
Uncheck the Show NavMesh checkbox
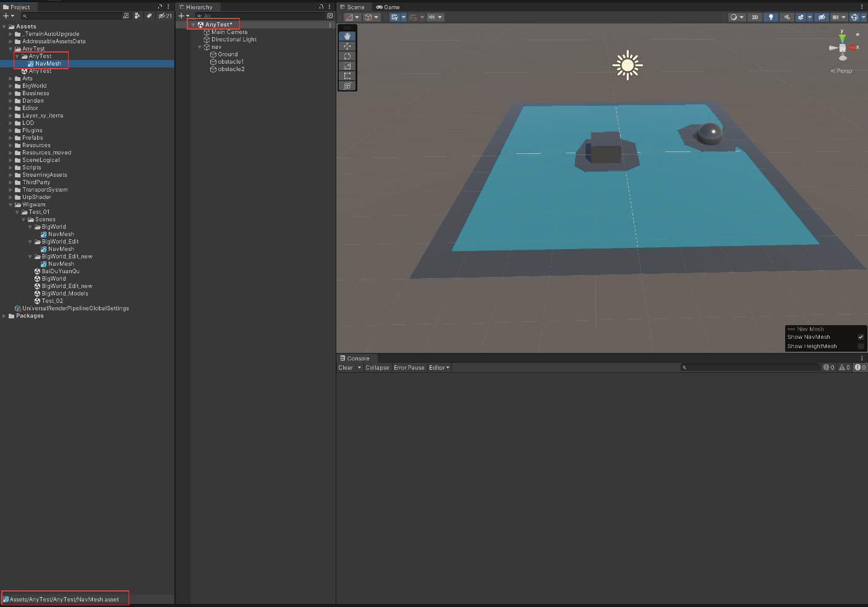click(861, 337)
